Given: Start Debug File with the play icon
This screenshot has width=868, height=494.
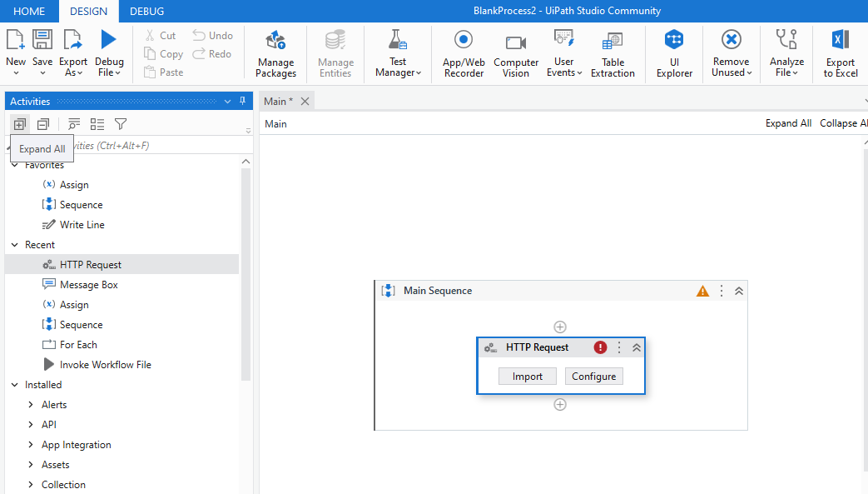Looking at the screenshot, I should click(108, 40).
